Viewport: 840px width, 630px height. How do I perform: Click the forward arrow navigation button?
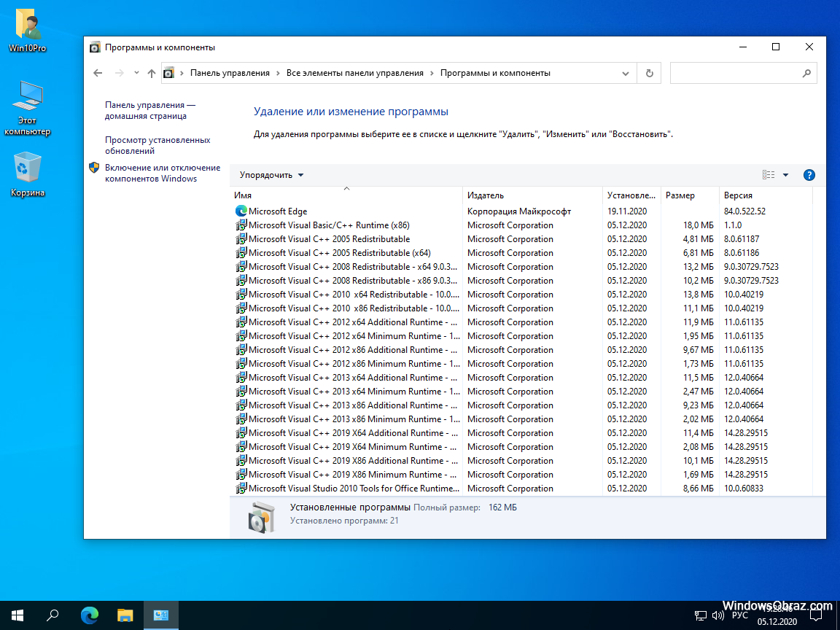pyautogui.click(x=119, y=73)
